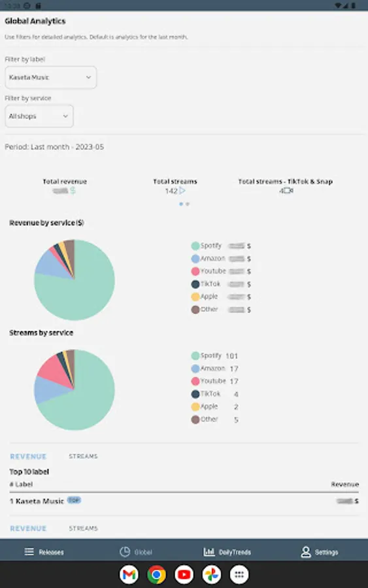Click the Total revenue heading

65,182
